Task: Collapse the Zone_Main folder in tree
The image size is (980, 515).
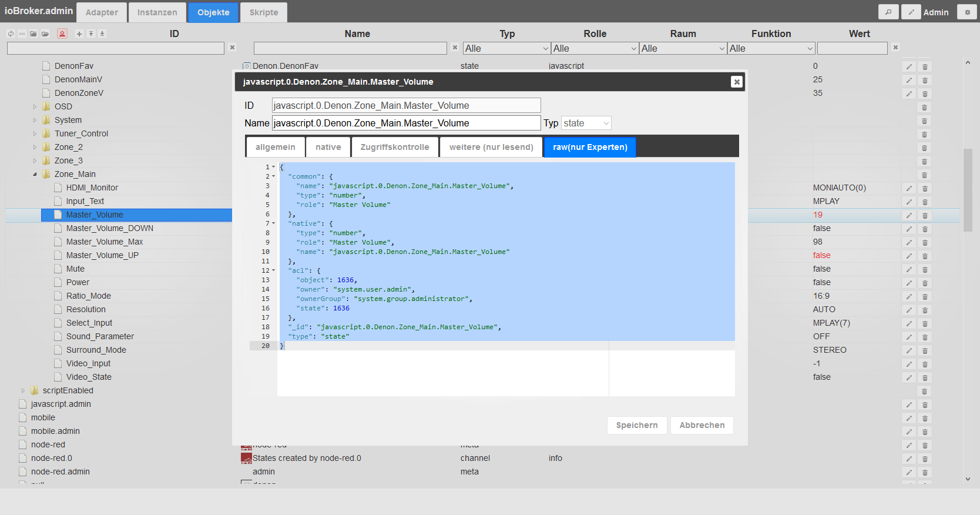Action: coord(35,174)
